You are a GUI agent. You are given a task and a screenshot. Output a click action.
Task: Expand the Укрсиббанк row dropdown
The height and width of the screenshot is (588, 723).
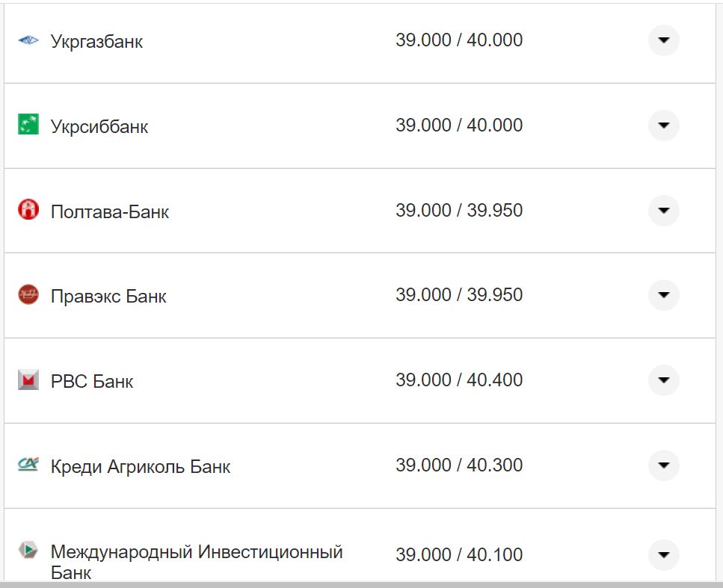tap(662, 126)
